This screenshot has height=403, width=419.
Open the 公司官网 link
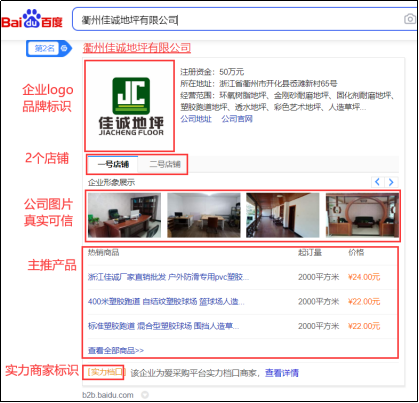click(237, 119)
